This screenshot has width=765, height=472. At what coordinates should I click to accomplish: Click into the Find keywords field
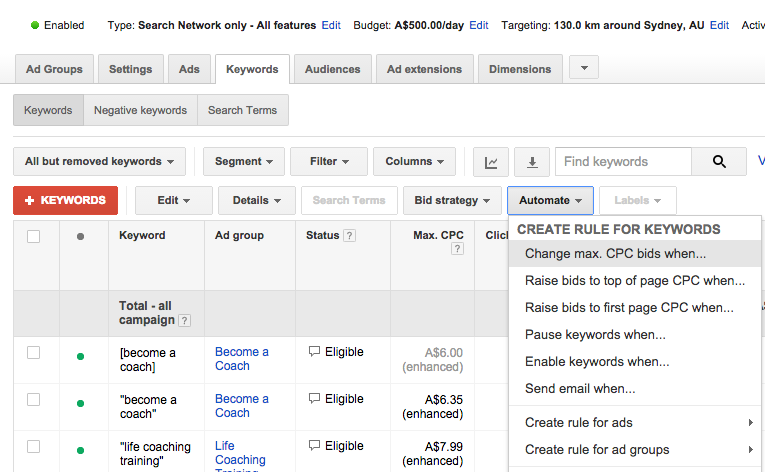click(x=624, y=162)
